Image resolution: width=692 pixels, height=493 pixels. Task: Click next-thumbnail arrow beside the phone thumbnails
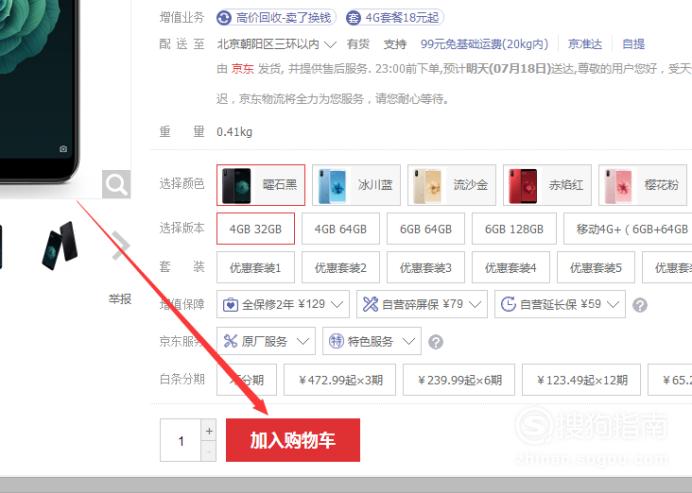[120, 245]
